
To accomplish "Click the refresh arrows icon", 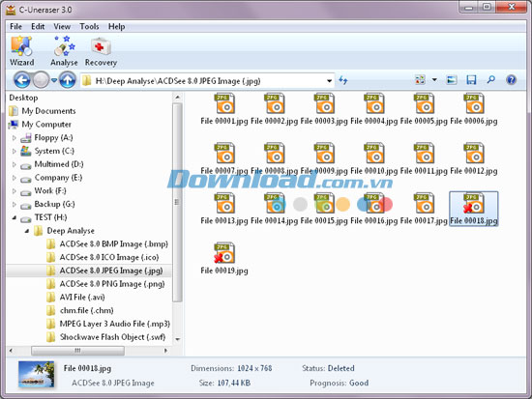I will pyautogui.click(x=343, y=80).
